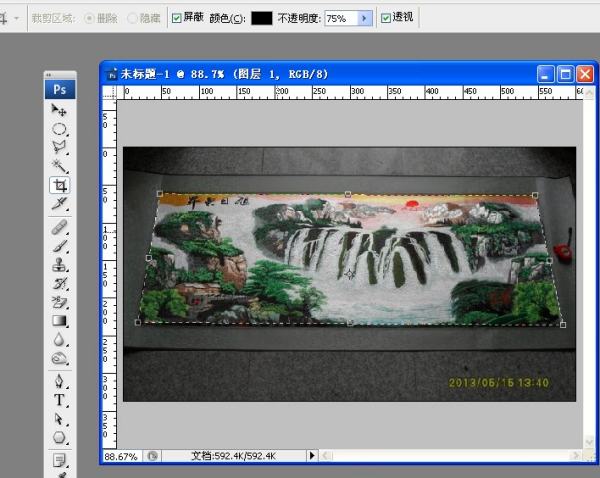Click the top-center crop edge handle

[x=347, y=194]
